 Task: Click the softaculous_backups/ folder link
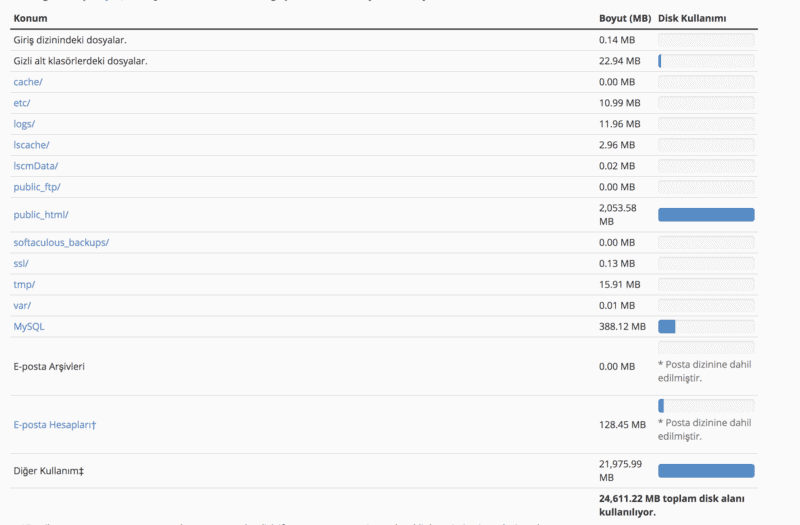pos(61,243)
